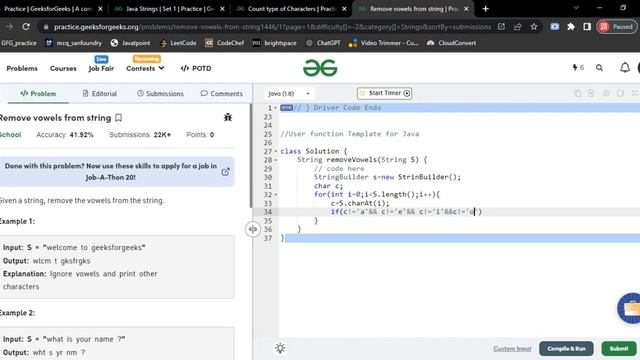Open the mcq_sanfoundry bookmark
Screen dimensions: 640x360
click(73, 43)
